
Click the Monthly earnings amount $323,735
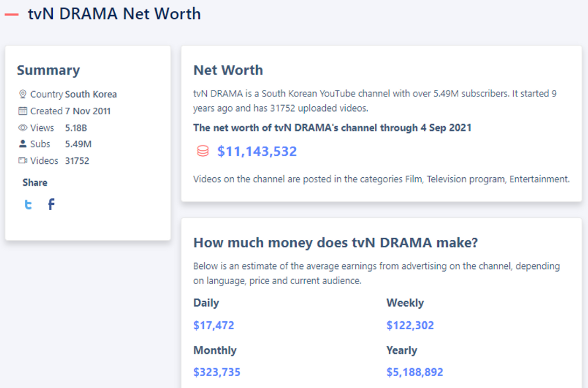[217, 372]
